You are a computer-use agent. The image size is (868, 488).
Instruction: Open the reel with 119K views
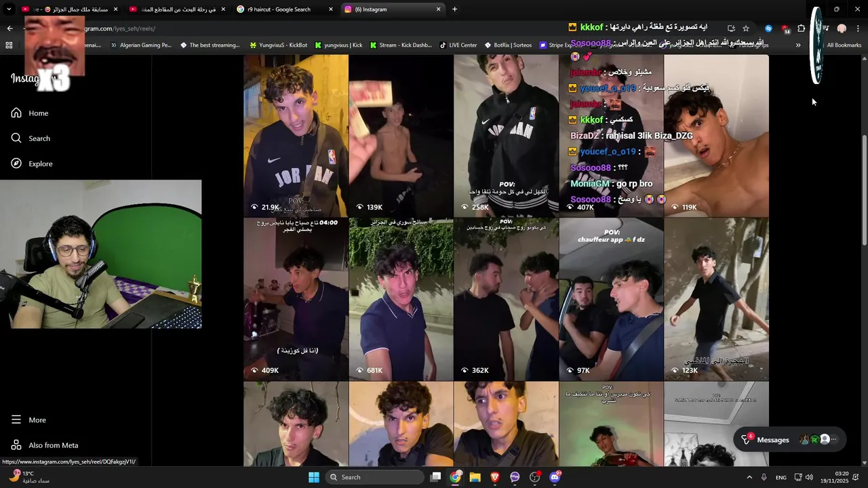716,136
